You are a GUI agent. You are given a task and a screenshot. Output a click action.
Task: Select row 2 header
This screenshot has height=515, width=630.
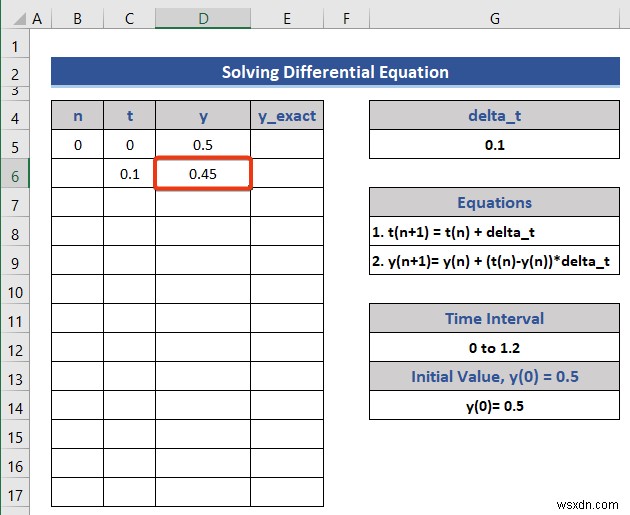coord(15,74)
